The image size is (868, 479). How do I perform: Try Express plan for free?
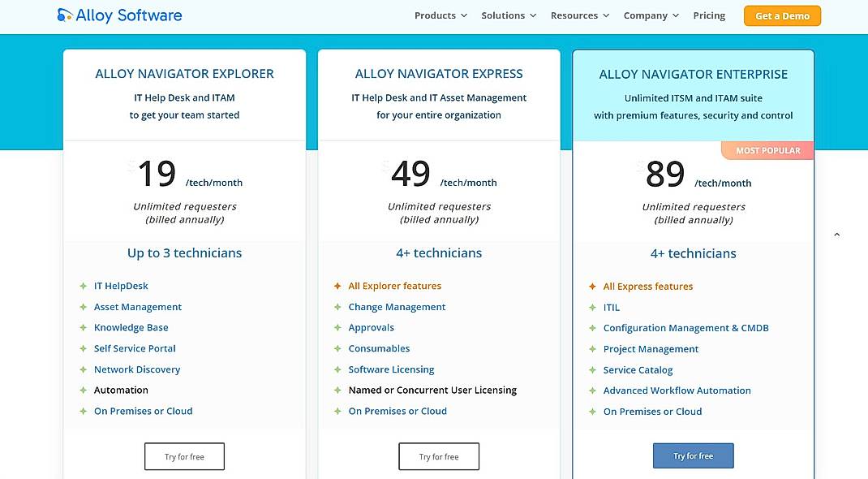pyautogui.click(x=439, y=457)
